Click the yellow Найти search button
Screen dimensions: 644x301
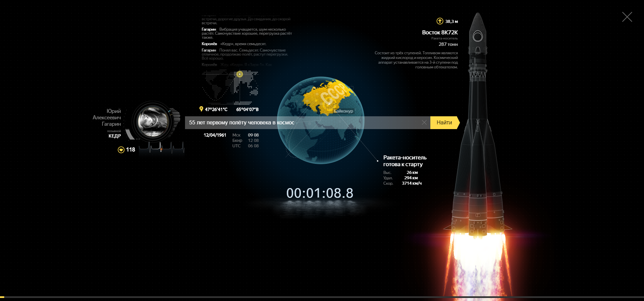pyautogui.click(x=445, y=123)
